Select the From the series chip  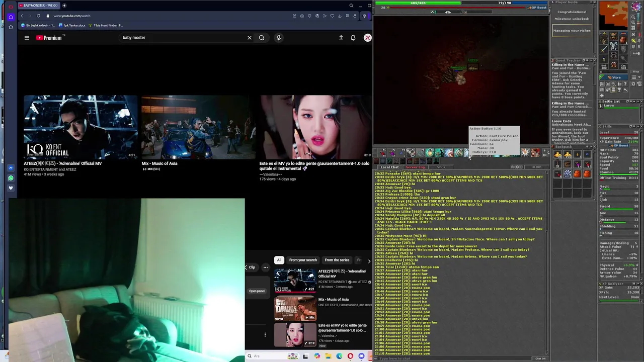pyautogui.click(x=337, y=260)
